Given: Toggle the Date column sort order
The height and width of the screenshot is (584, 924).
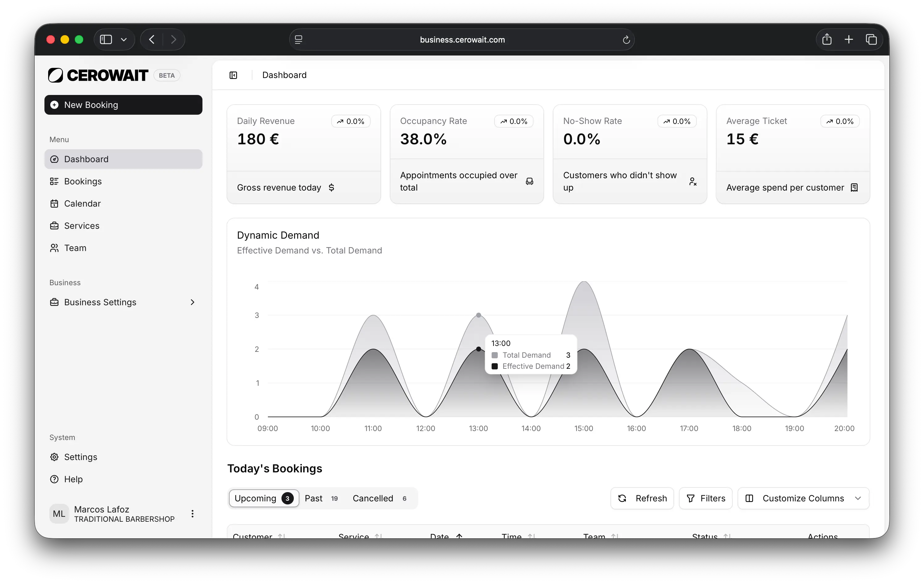Looking at the screenshot, I should coord(459,536).
